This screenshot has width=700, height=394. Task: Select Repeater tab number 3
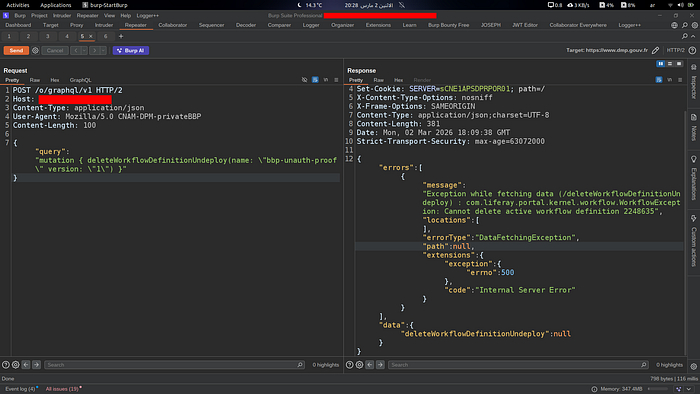pos(47,37)
